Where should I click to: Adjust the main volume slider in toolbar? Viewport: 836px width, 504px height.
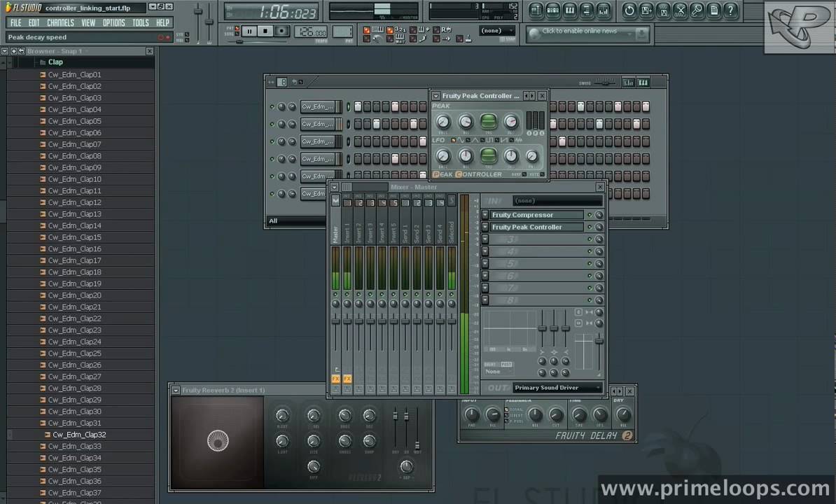[x=198, y=11]
